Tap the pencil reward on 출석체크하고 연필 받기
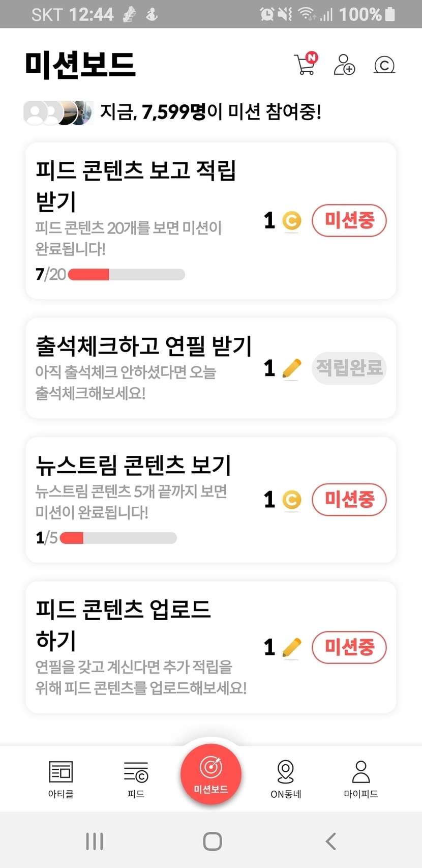 click(x=291, y=368)
